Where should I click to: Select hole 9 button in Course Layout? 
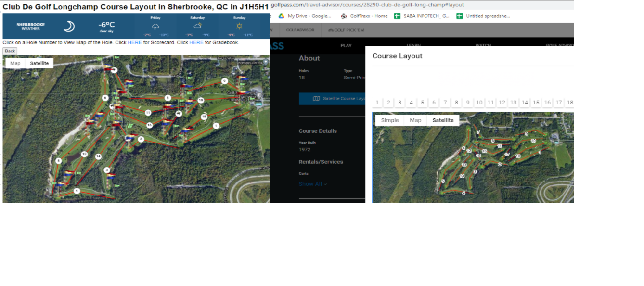pos(468,103)
